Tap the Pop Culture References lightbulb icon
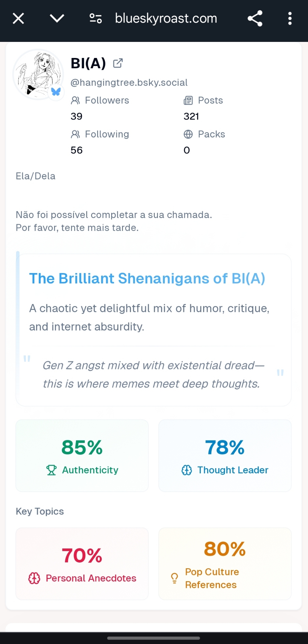Image resolution: width=308 pixels, height=644 pixels. click(174, 578)
